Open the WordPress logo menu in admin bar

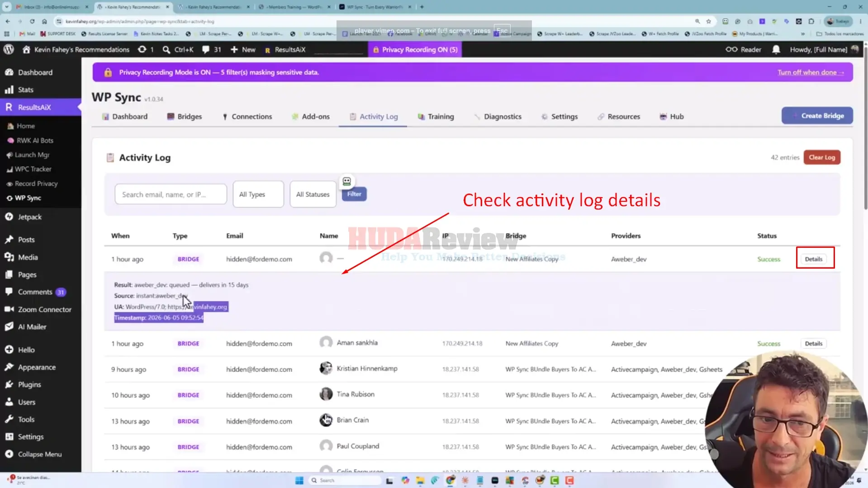9,49
